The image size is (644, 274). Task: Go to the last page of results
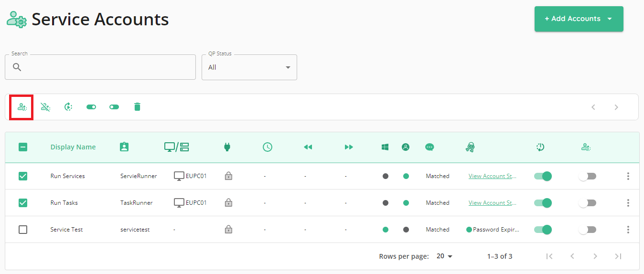click(x=618, y=256)
